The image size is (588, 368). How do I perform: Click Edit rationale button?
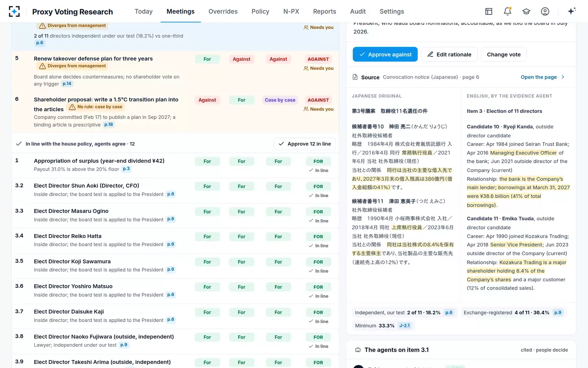(449, 54)
